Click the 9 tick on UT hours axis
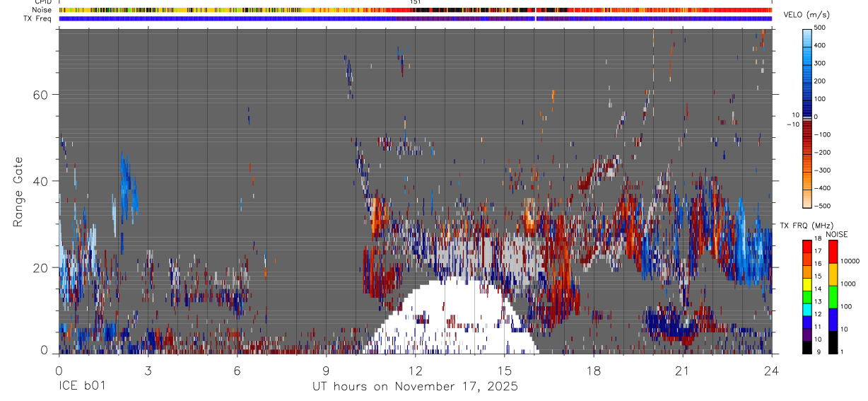 326,370
